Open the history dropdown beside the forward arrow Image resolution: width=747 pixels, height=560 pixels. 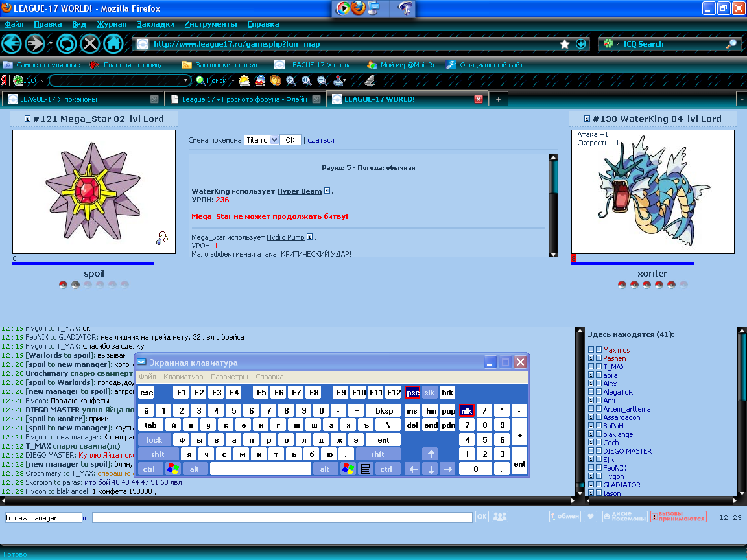[x=51, y=44]
